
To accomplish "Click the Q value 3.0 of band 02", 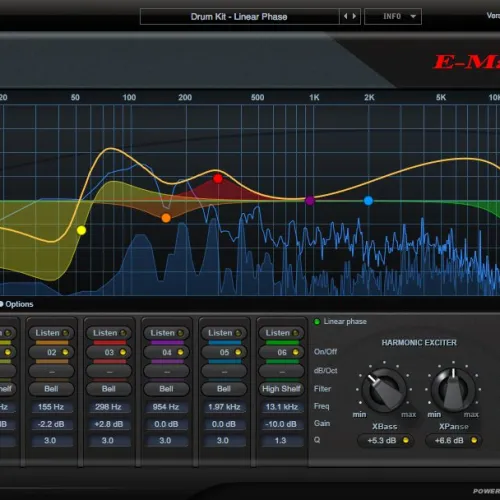I will [x=51, y=441].
